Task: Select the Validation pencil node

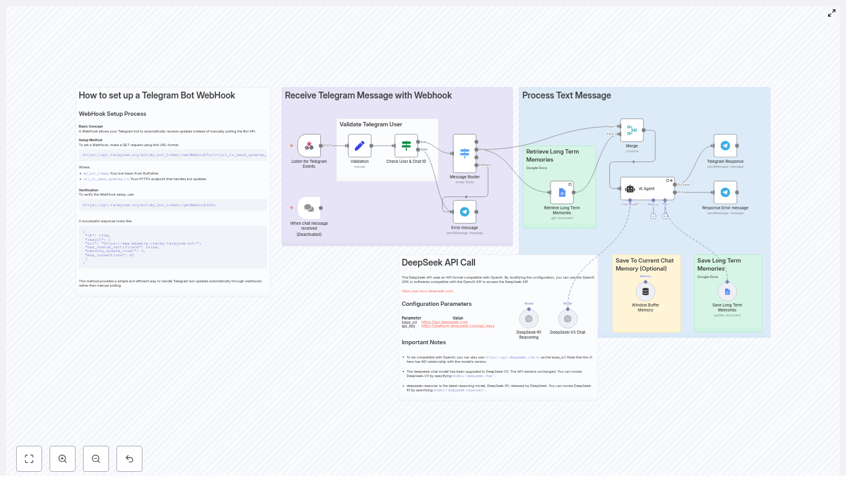Action: coord(359,146)
